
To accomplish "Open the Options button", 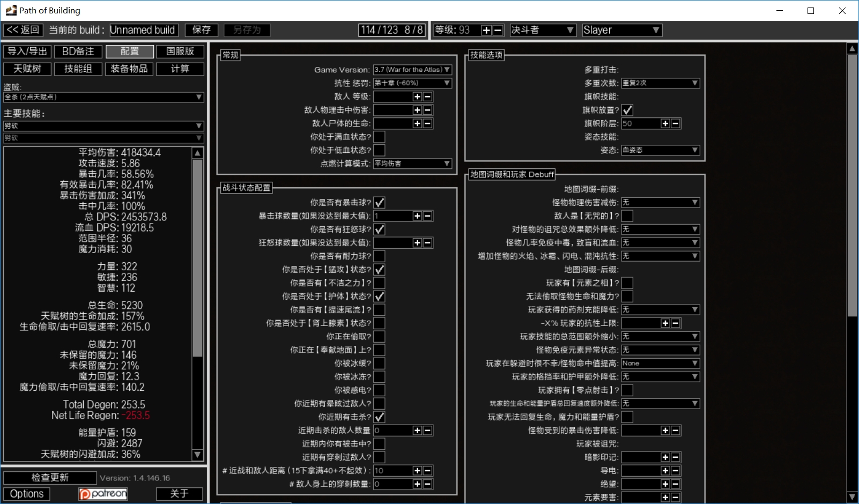I will (x=27, y=494).
